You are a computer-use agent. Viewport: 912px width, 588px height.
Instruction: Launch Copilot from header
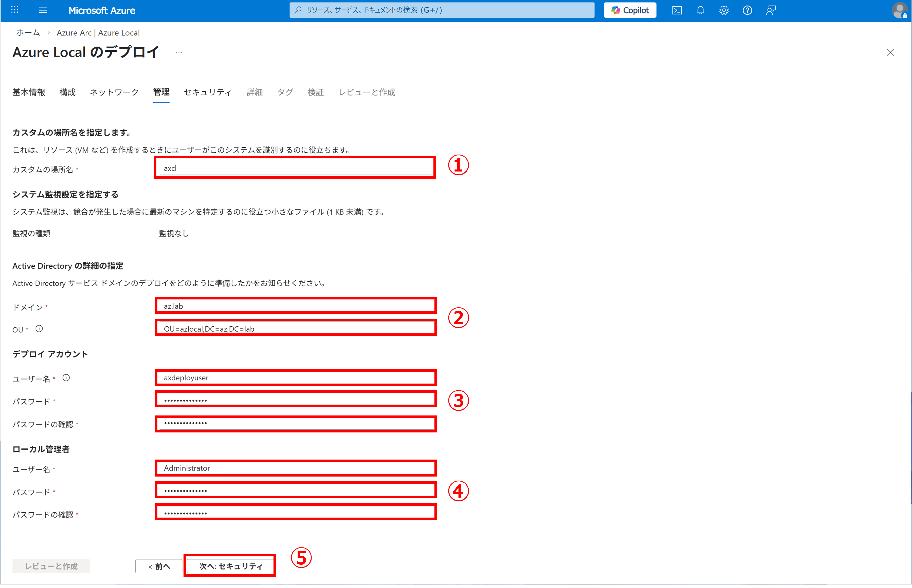pyautogui.click(x=630, y=10)
